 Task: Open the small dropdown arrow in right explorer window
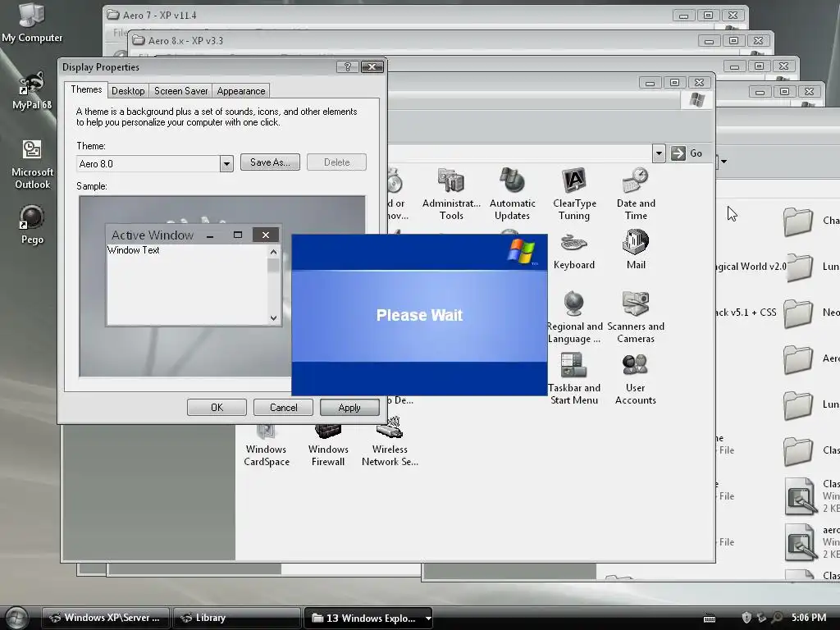pos(724,162)
